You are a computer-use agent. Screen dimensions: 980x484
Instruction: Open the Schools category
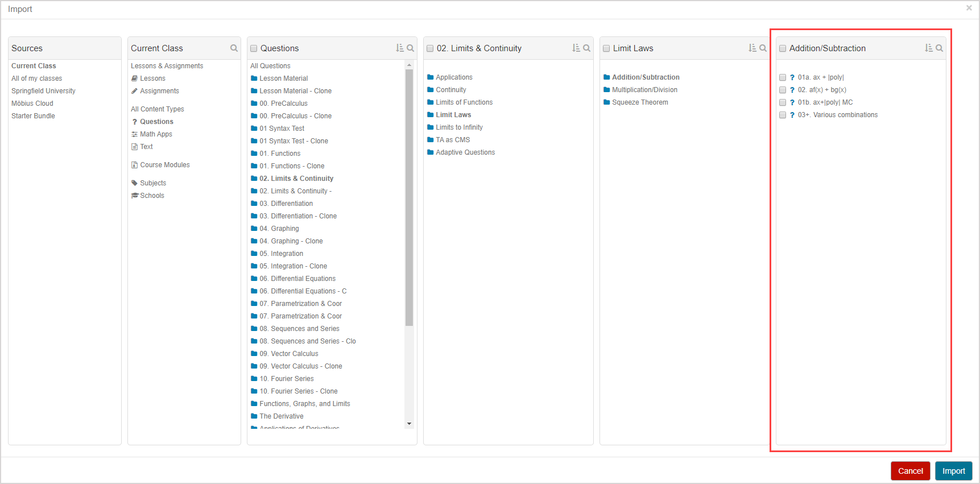click(152, 196)
